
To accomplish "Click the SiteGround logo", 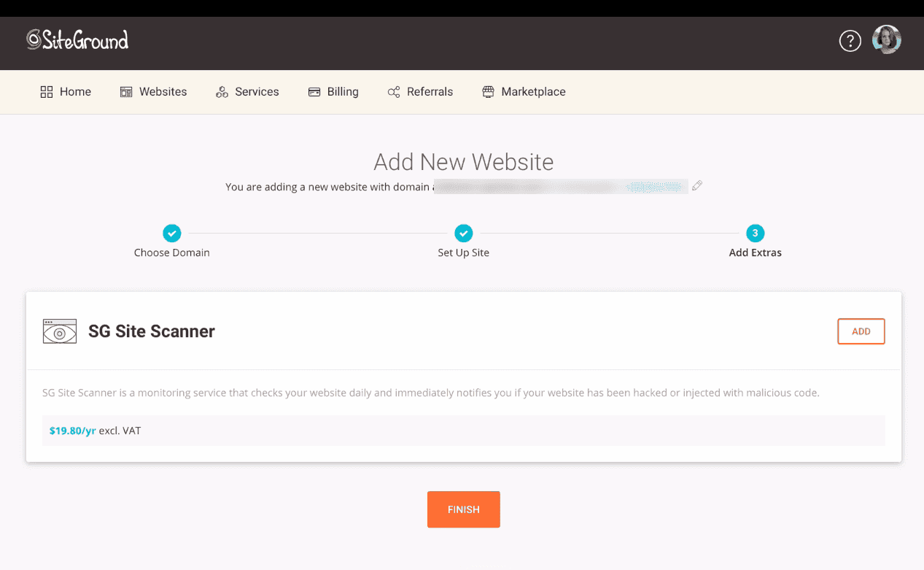I will pyautogui.click(x=77, y=39).
